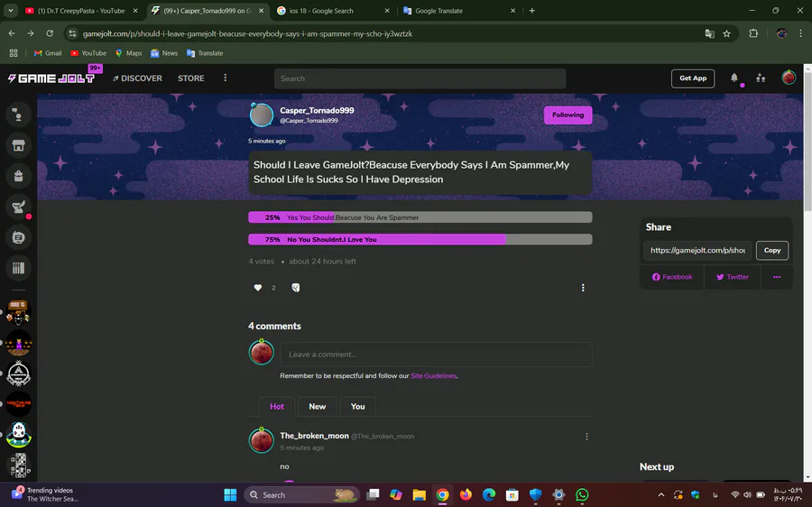Vote for No You Shouldnt poll option
The height and width of the screenshot is (507, 812).
point(420,239)
